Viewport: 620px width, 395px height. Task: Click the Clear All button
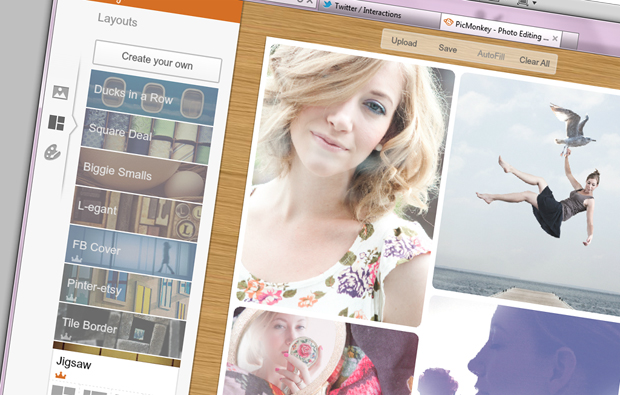535,61
